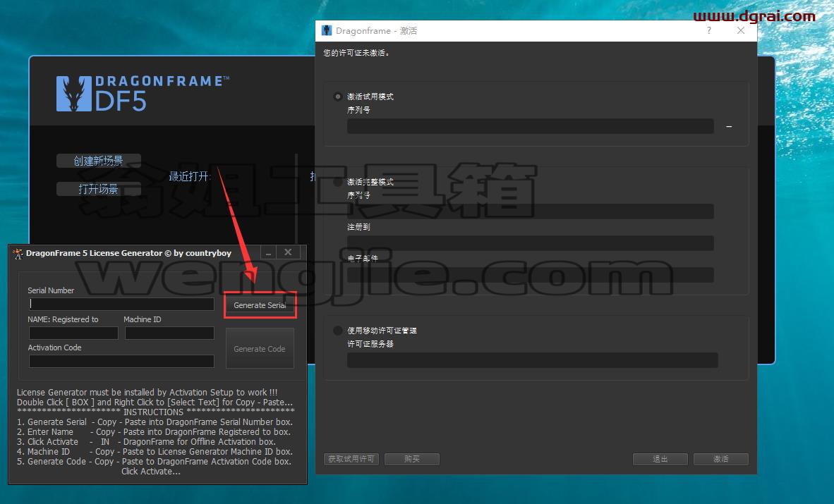834x504 pixels.
Task: Click the 最近打开 label in start window
Action: click(190, 176)
